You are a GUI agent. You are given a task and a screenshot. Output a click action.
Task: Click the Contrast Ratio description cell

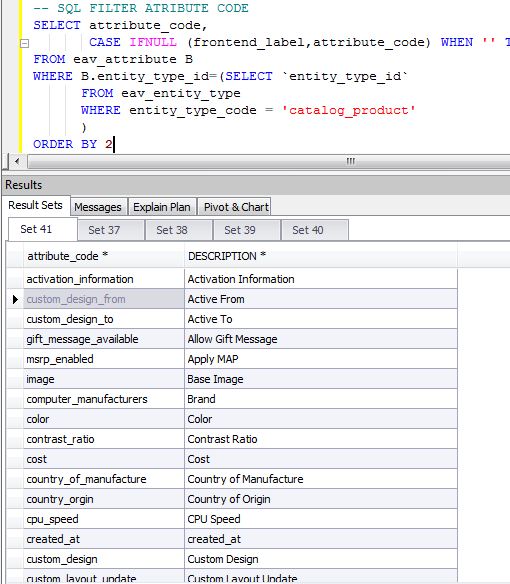click(321, 439)
